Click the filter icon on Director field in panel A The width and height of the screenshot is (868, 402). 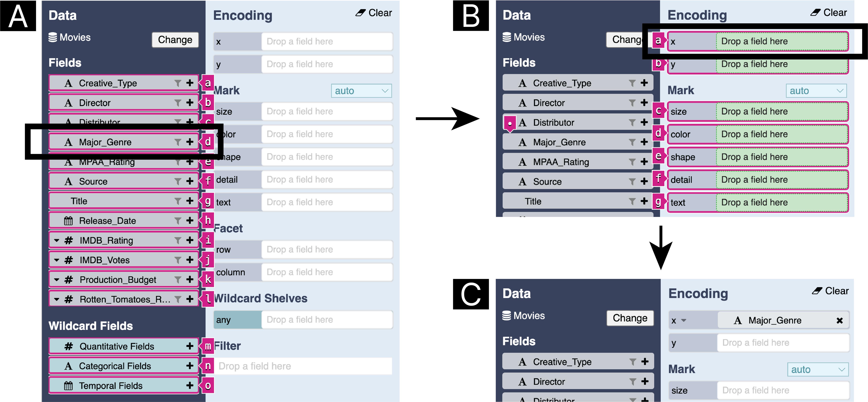click(178, 103)
